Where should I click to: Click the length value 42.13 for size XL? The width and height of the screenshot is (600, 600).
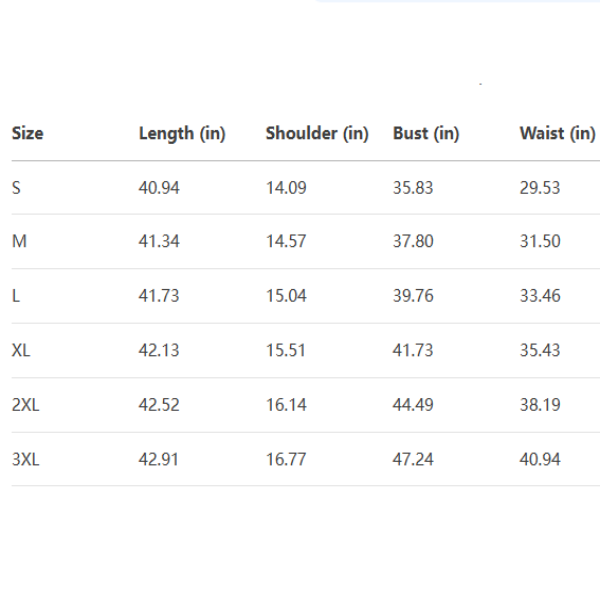point(159,350)
